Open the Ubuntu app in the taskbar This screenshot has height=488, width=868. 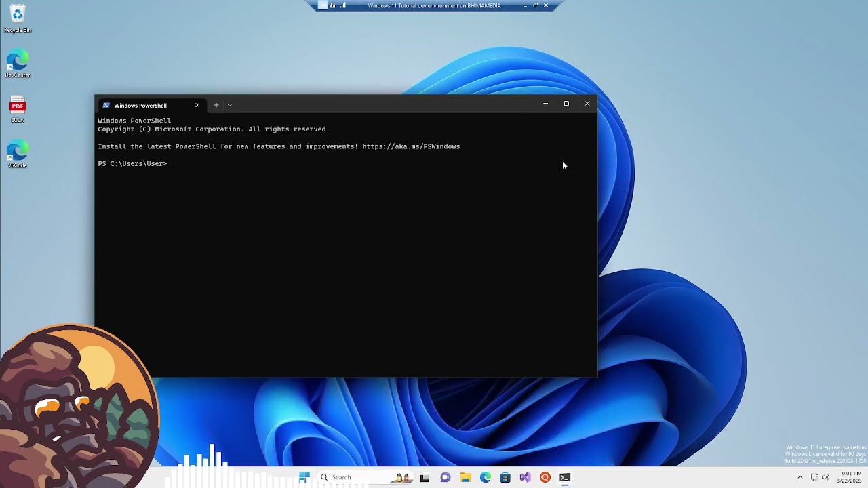pyautogui.click(x=545, y=477)
